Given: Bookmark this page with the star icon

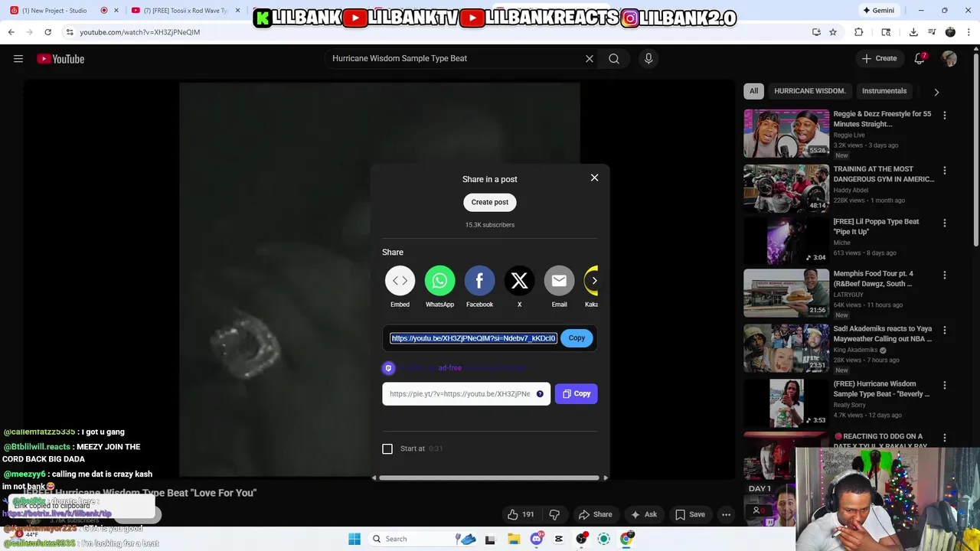Looking at the screenshot, I should click(833, 32).
